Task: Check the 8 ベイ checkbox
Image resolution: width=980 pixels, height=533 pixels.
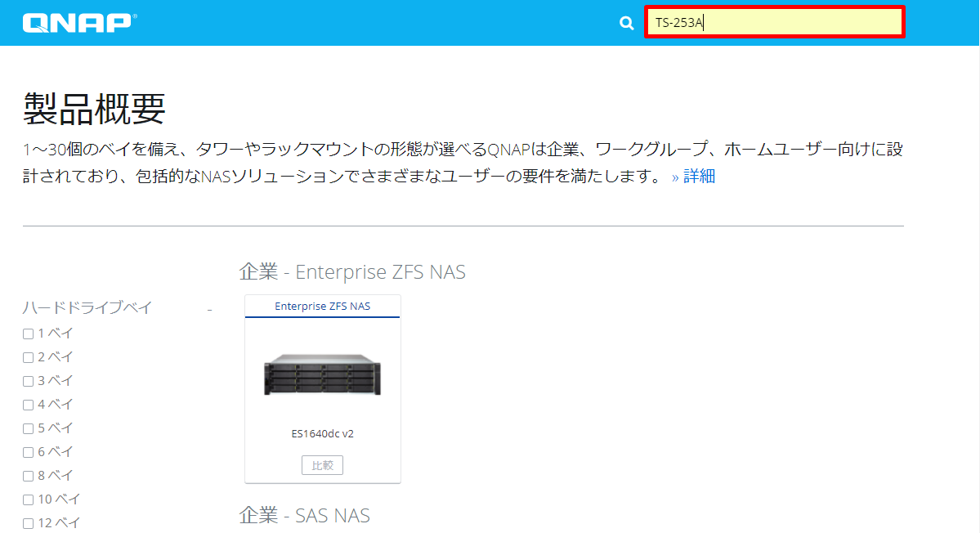Action: (28, 477)
